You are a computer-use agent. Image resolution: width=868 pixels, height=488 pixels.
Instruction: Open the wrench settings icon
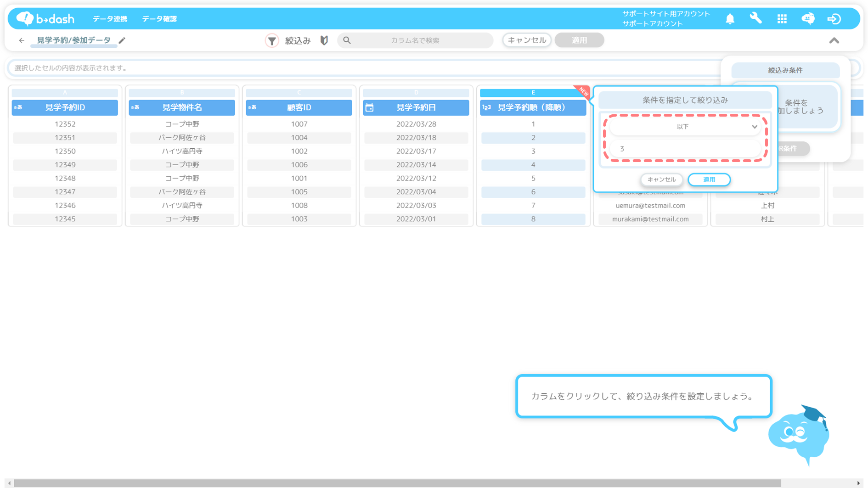click(x=755, y=18)
